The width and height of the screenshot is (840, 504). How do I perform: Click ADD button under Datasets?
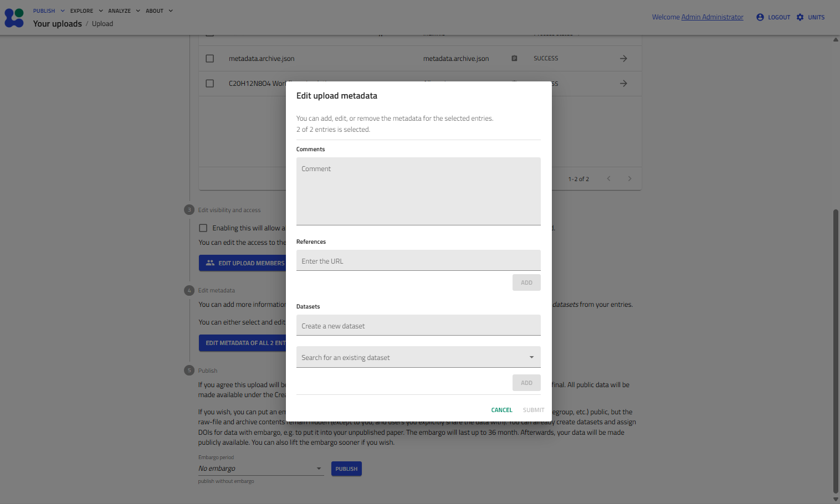point(526,383)
